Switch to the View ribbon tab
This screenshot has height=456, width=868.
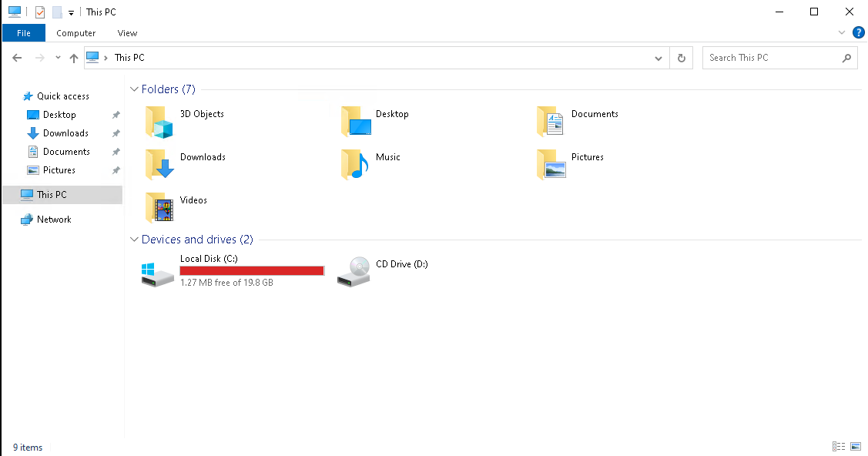pos(127,33)
